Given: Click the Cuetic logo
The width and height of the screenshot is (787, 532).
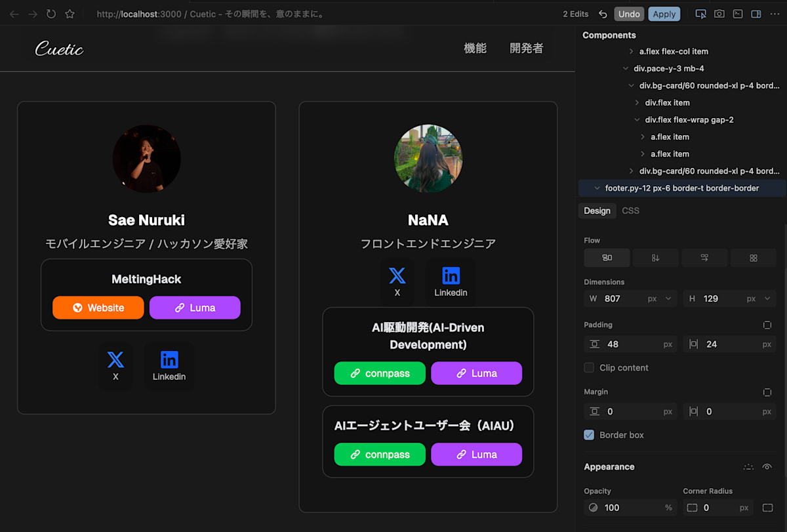Looking at the screenshot, I should tap(59, 49).
